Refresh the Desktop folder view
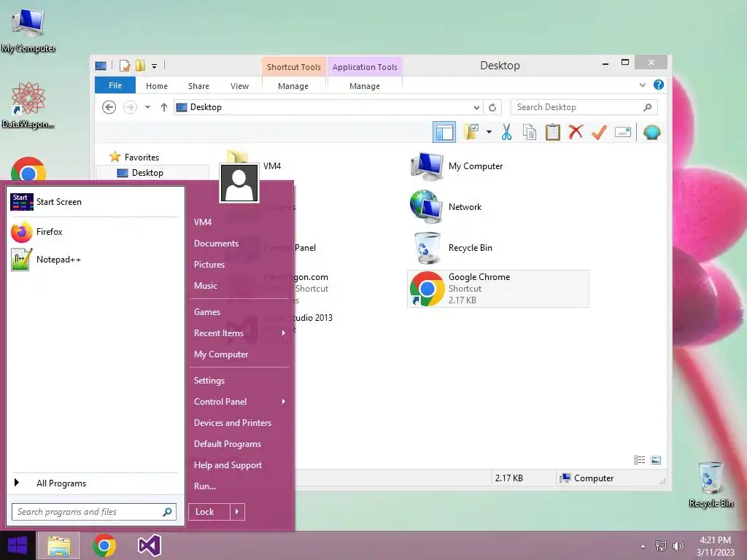747x560 pixels. click(x=492, y=107)
